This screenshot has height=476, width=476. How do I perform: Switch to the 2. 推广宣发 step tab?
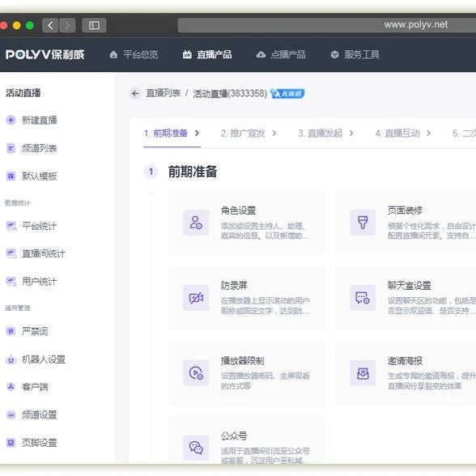coord(243,134)
